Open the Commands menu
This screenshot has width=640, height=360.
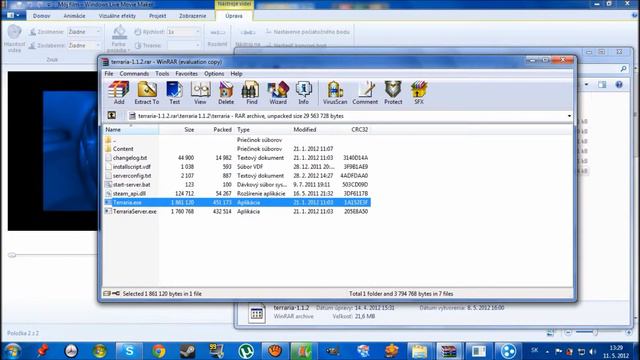click(134, 73)
